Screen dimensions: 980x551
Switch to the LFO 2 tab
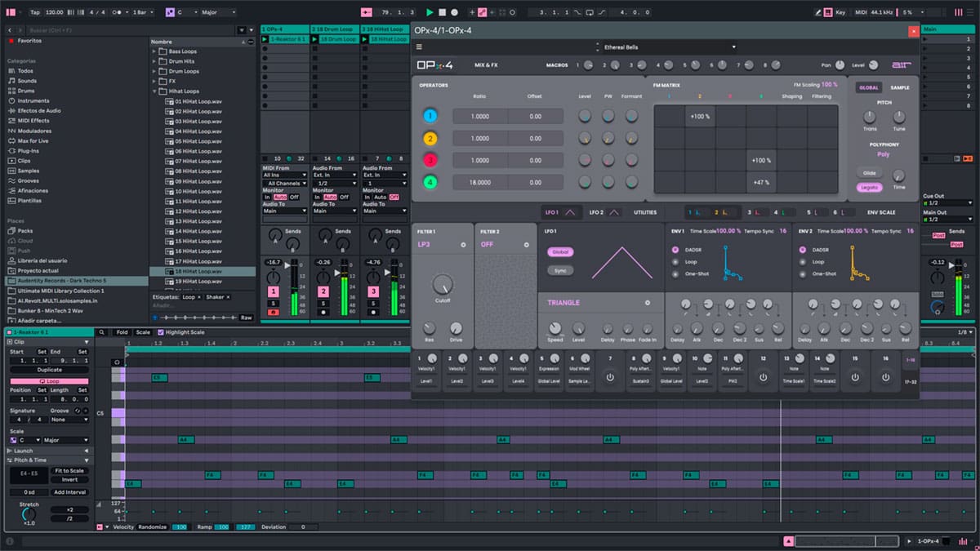pyautogui.click(x=606, y=212)
